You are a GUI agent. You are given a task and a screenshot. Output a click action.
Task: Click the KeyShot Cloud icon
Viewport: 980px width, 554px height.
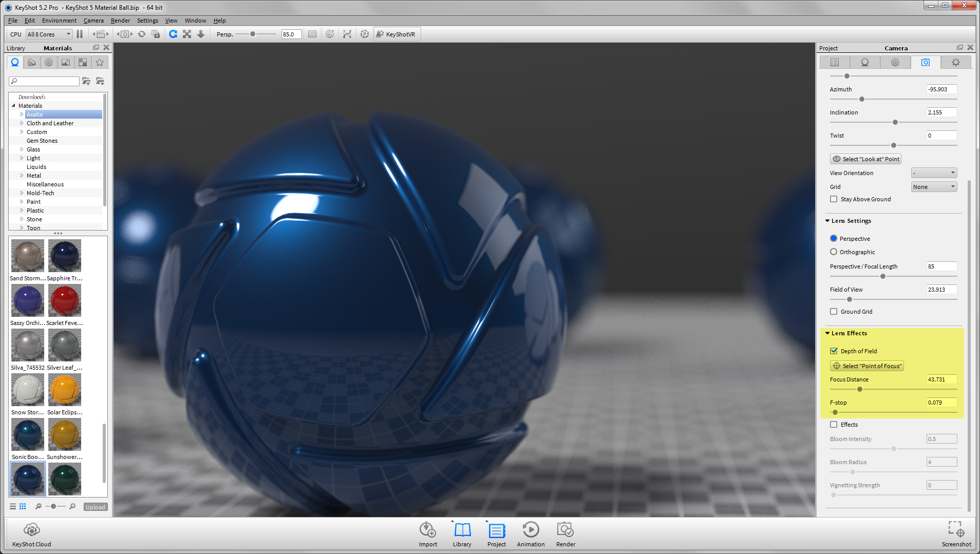31,530
